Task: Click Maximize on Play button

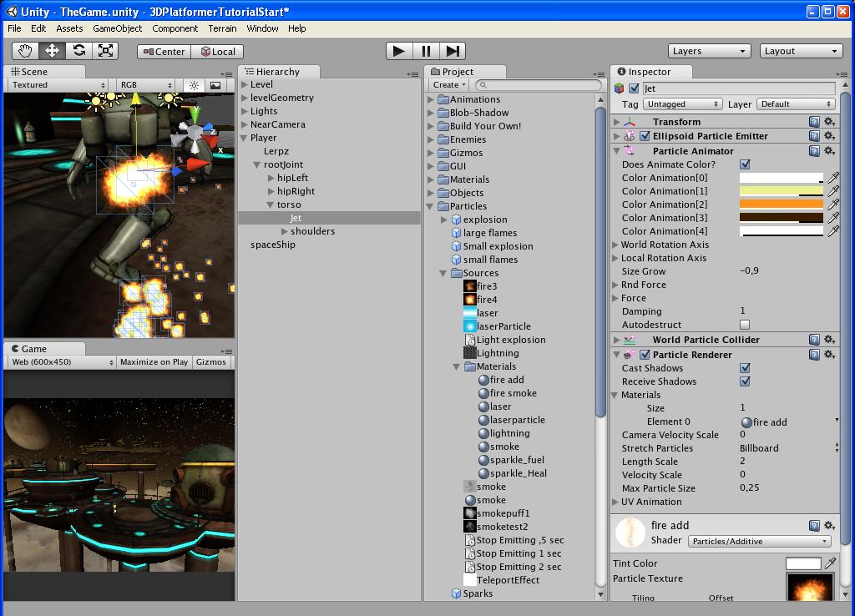Action: click(154, 362)
